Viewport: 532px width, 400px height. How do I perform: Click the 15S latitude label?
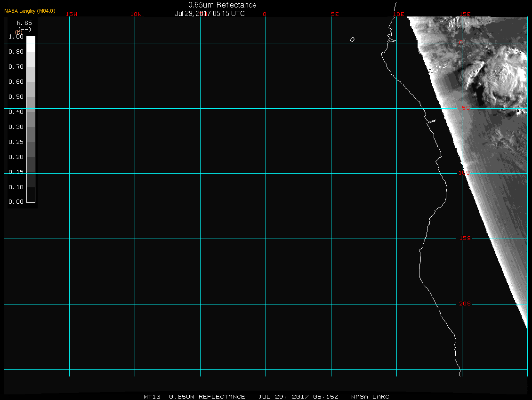465,239
